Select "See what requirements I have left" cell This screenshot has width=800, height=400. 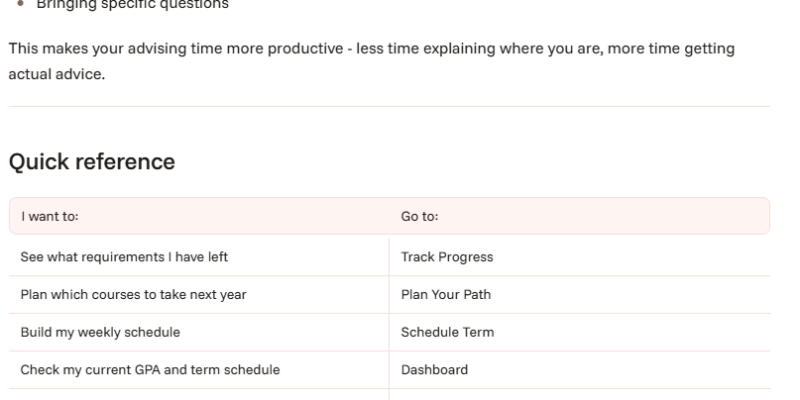[x=199, y=257]
